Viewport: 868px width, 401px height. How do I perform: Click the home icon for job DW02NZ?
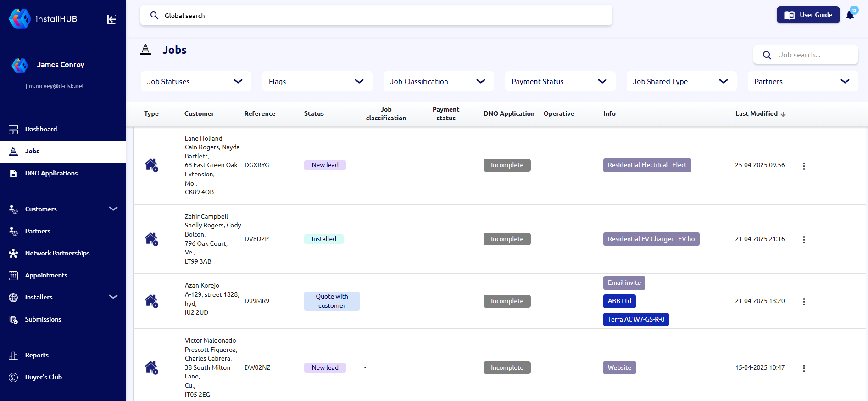point(151,367)
